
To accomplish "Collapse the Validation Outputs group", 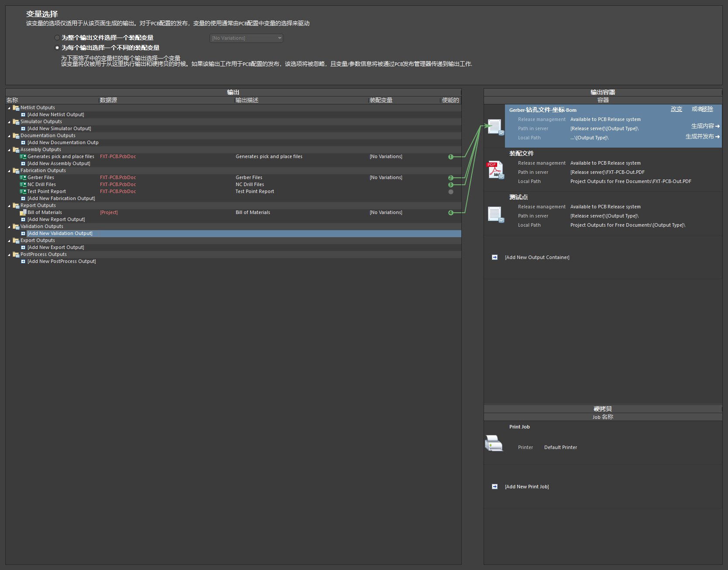I will coord(9,227).
